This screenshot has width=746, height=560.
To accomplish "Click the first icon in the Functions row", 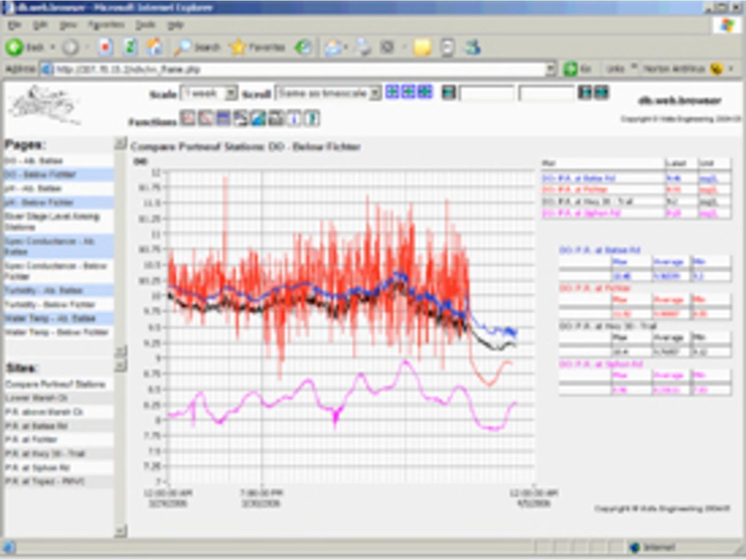I will coord(188,118).
